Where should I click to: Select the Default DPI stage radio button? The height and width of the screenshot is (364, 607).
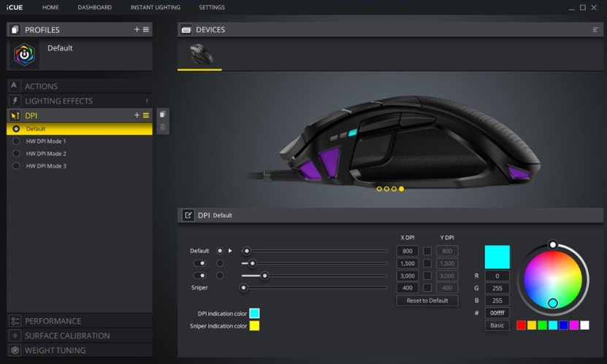[220, 251]
